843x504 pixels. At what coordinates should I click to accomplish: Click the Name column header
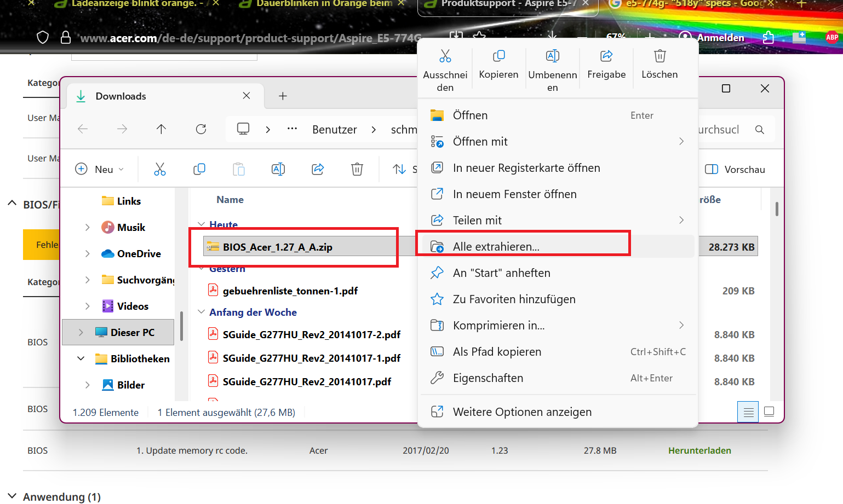click(x=230, y=200)
